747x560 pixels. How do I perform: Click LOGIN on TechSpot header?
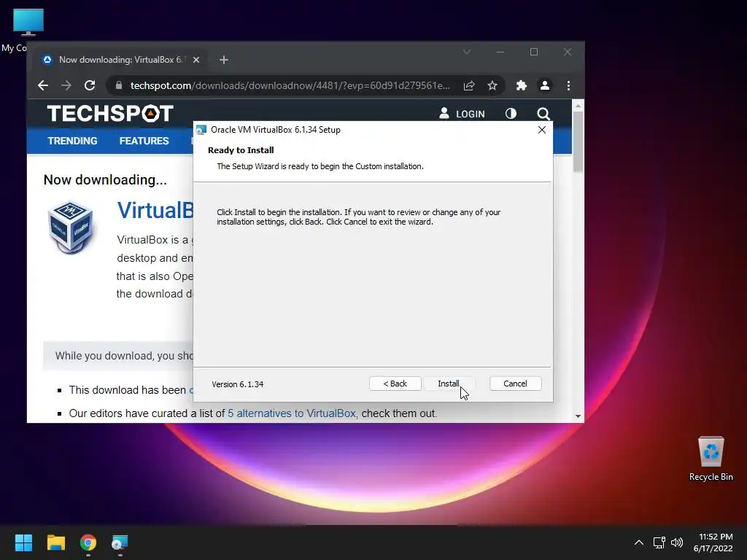click(462, 114)
